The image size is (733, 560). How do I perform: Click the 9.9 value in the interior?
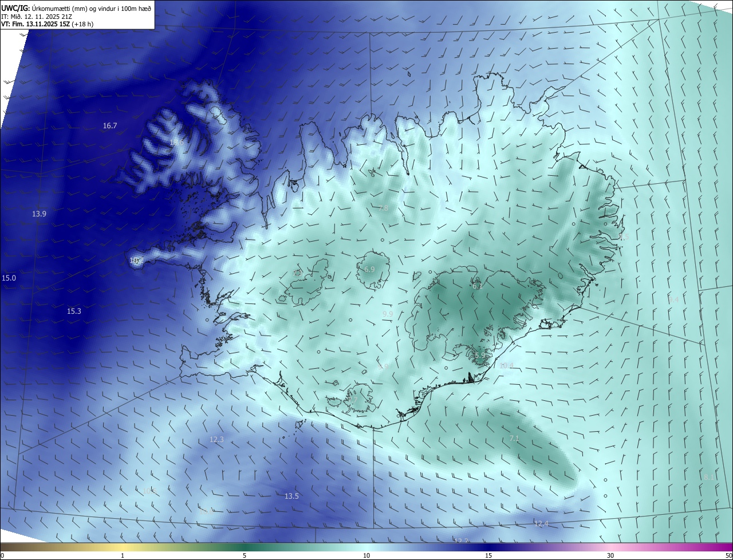pyautogui.click(x=388, y=314)
